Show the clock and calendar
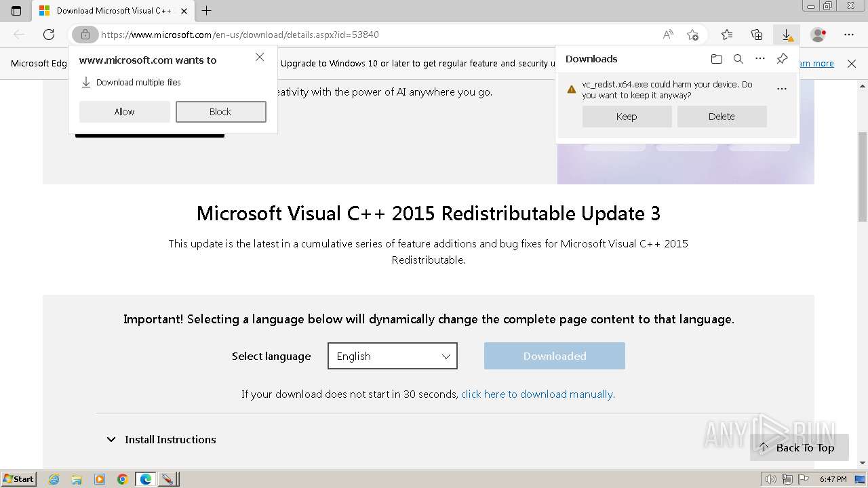 (x=833, y=479)
